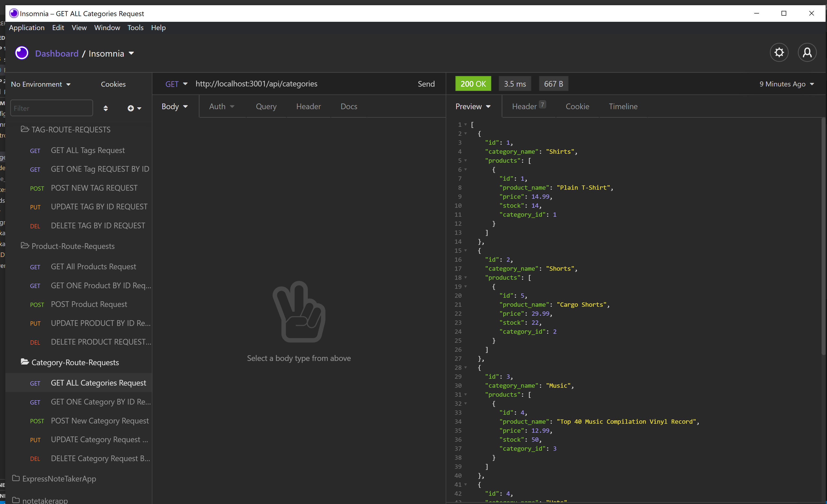Image resolution: width=827 pixels, height=504 pixels.
Task: Switch to the Timeline response tab
Action: point(623,106)
